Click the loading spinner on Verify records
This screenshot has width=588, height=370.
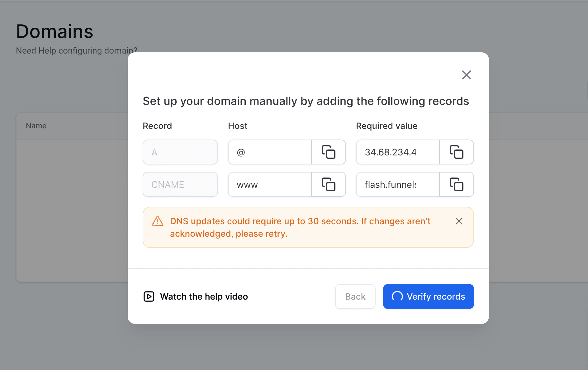click(x=397, y=296)
